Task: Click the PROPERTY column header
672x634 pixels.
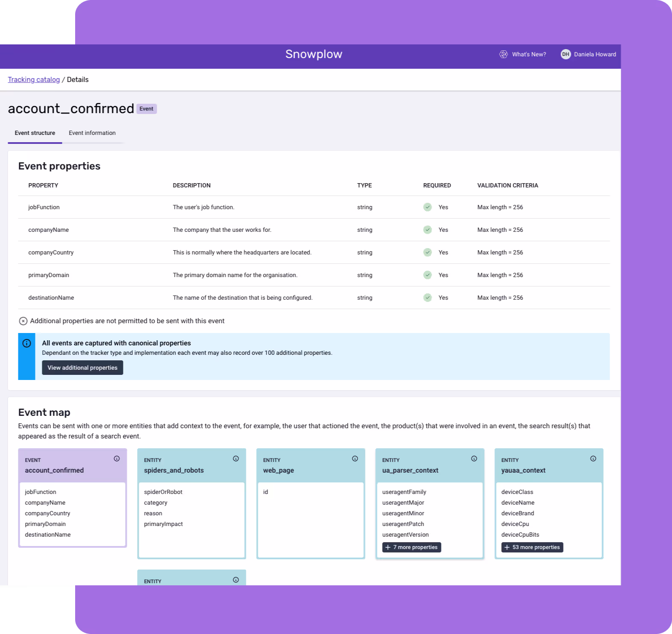Action: click(x=43, y=185)
